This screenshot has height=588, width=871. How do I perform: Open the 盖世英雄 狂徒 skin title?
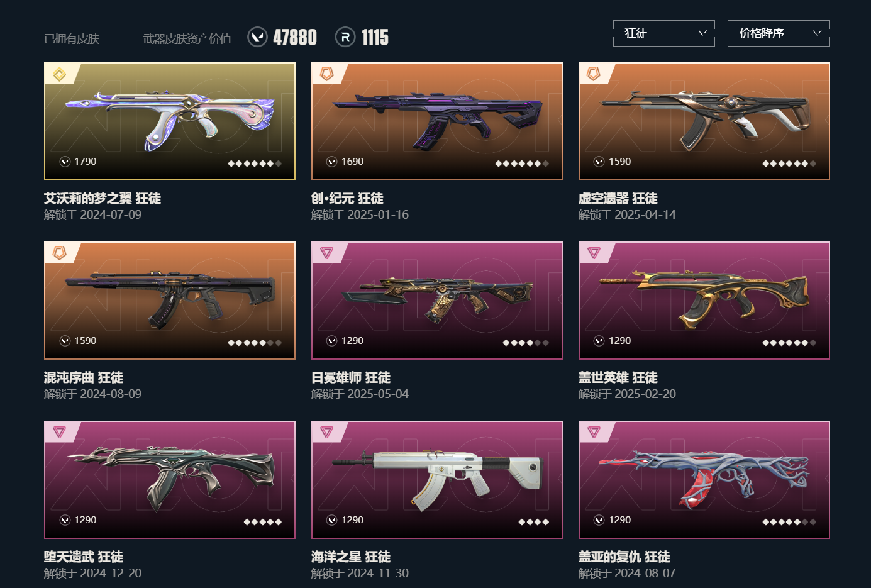618,377
